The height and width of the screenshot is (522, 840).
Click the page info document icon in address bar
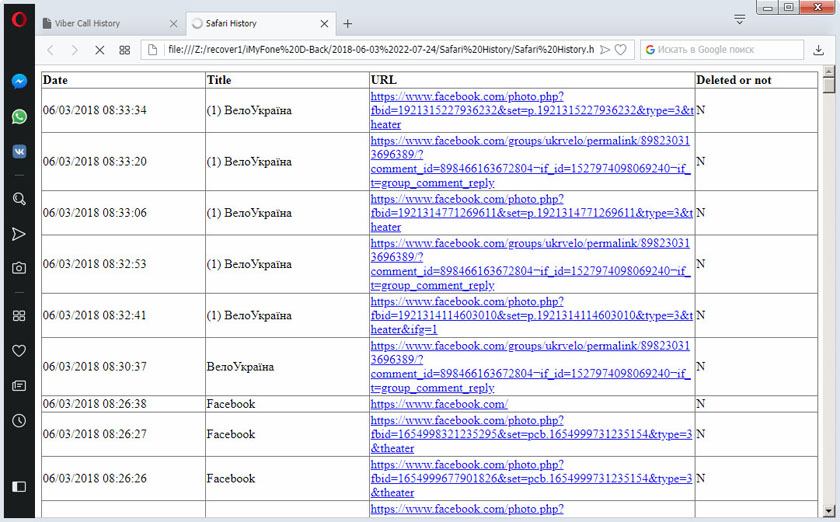(153, 50)
